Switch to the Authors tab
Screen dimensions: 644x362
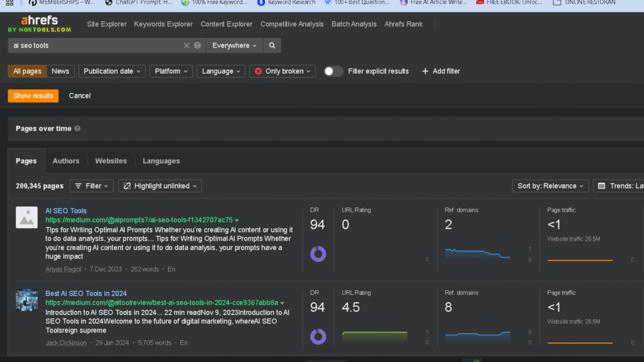(x=65, y=161)
